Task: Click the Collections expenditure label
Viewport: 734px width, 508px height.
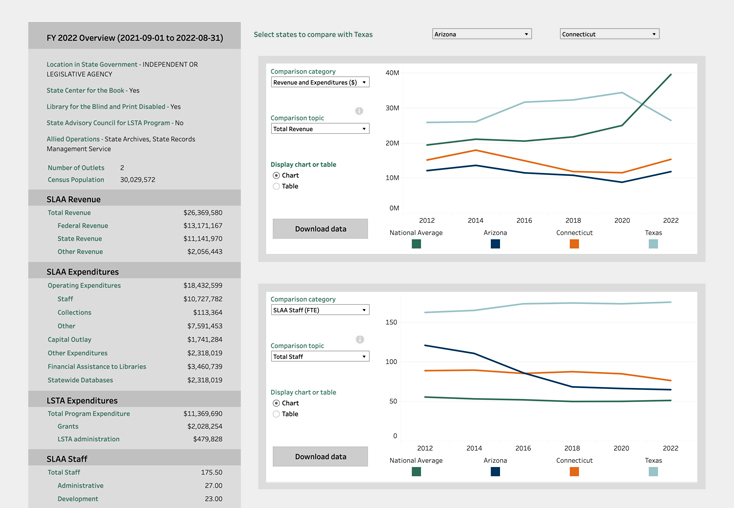Action: coord(74,312)
